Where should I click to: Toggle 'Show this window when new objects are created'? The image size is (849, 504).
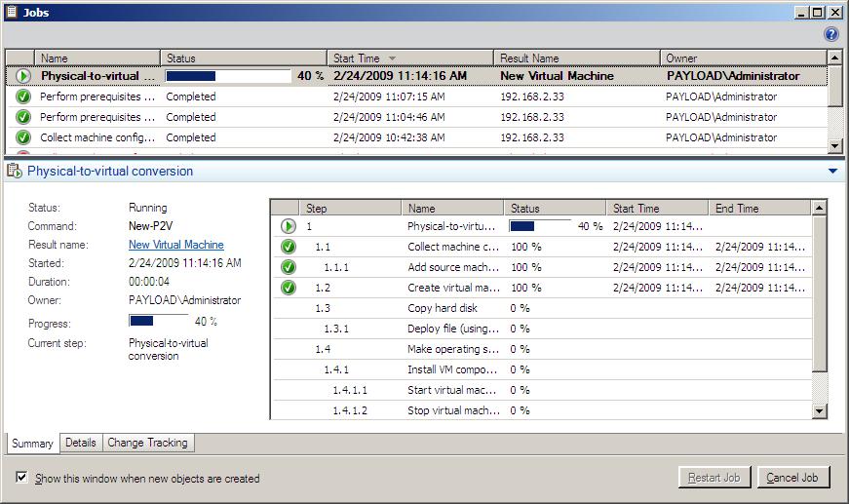click(22, 479)
